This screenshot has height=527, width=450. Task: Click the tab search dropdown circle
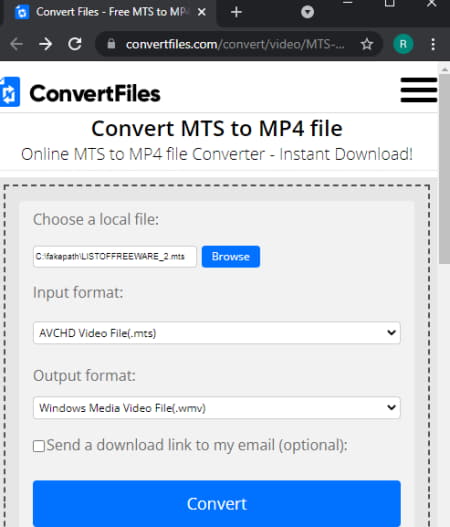(x=307, y=12)
